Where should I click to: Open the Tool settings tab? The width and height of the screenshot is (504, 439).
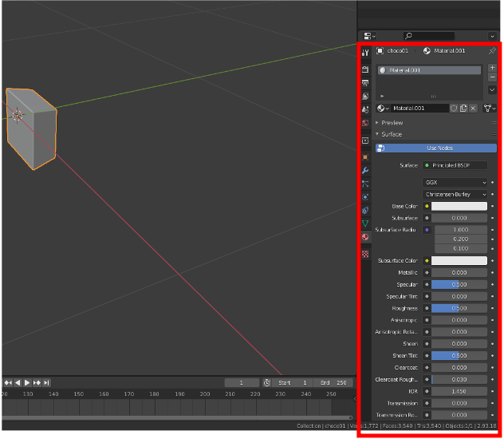pos(365,53)
